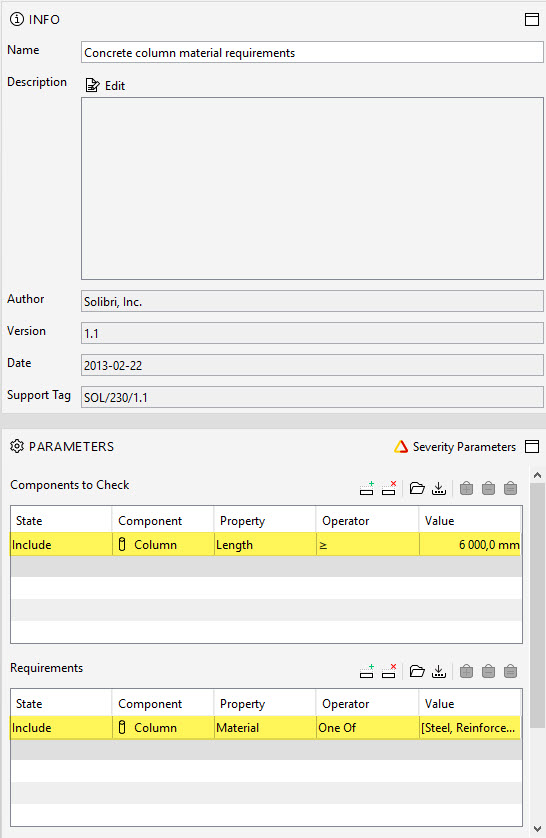Click the PARAMETERS gear icon
Viewport: 546px width, 838px height.
coord(17,446)
